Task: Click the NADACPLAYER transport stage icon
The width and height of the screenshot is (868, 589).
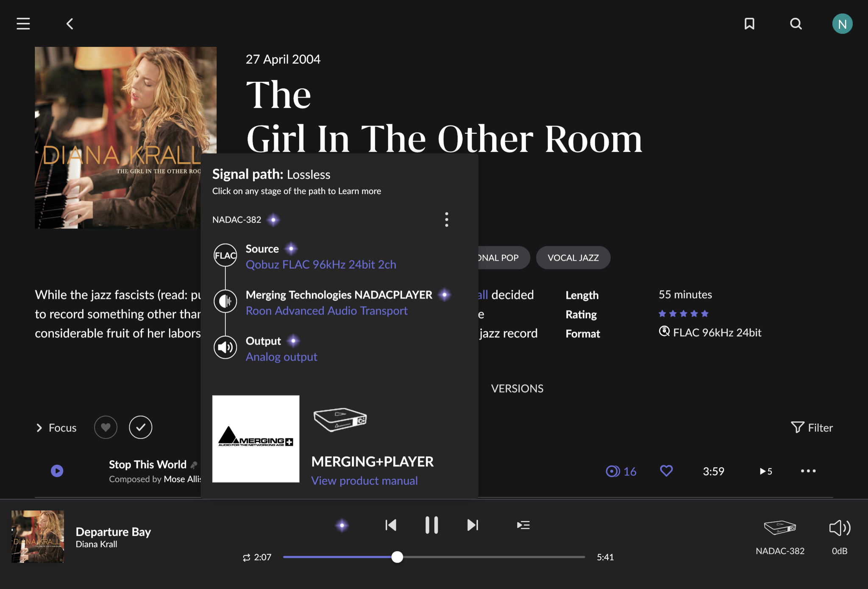Action: pos(225,301)
